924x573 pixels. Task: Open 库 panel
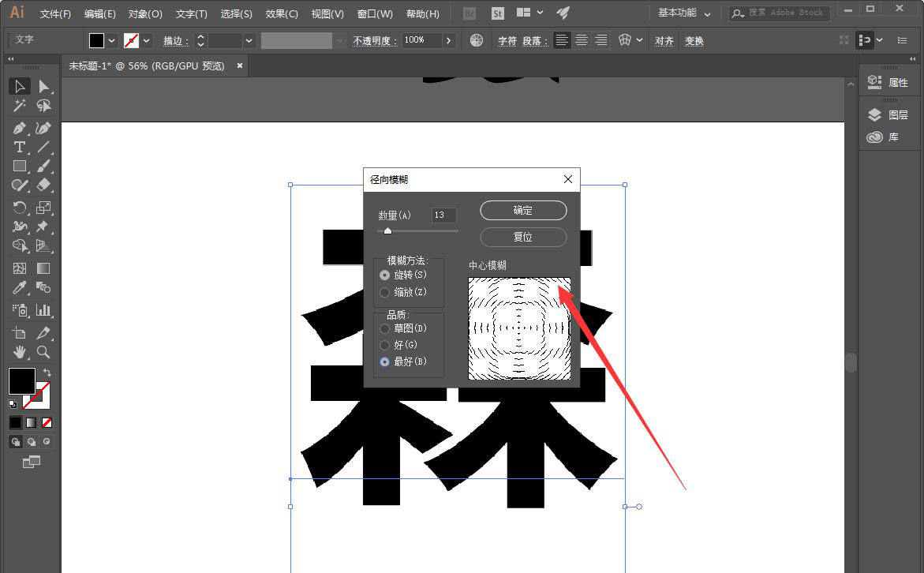(x=883, y=137)
